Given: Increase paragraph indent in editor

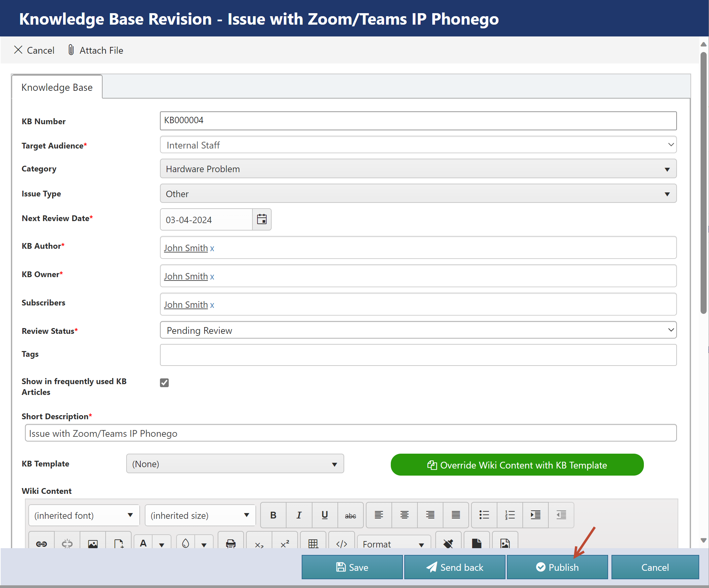Looking at the screenshot, I should click(535, 515).
